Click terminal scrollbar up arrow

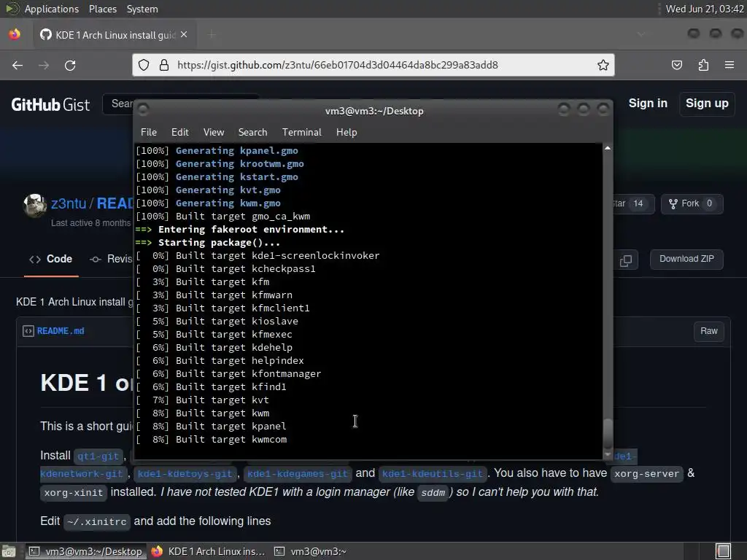tap(608, 149)
